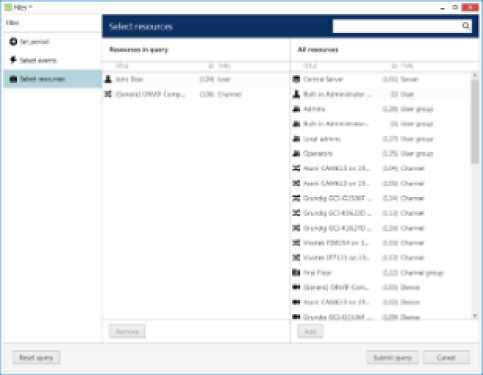
Task: Click channel icon of first Vivotek channel
Action: coord(296,243)
